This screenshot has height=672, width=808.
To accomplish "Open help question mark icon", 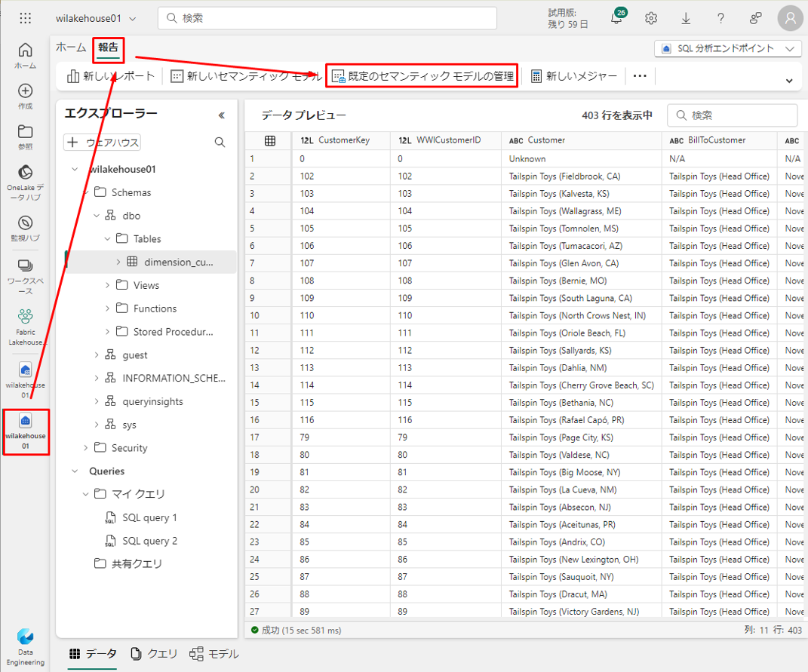I will (x=720, y=18).
